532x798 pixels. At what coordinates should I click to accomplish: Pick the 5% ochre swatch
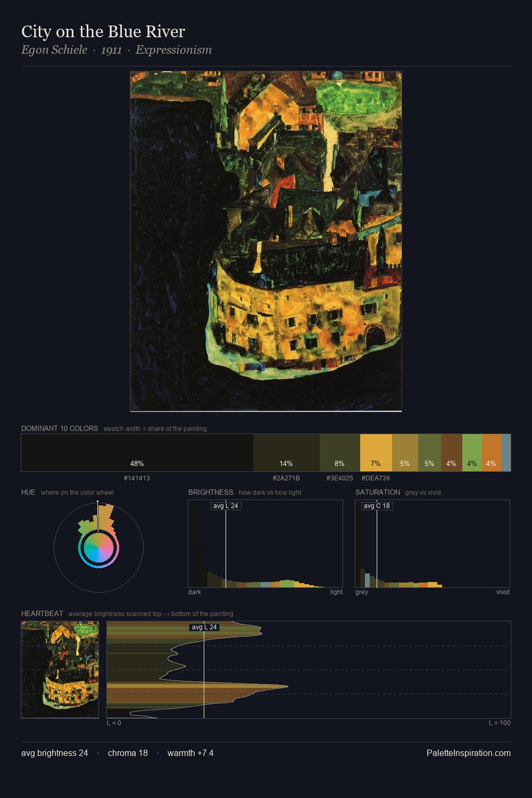(405, 453)
